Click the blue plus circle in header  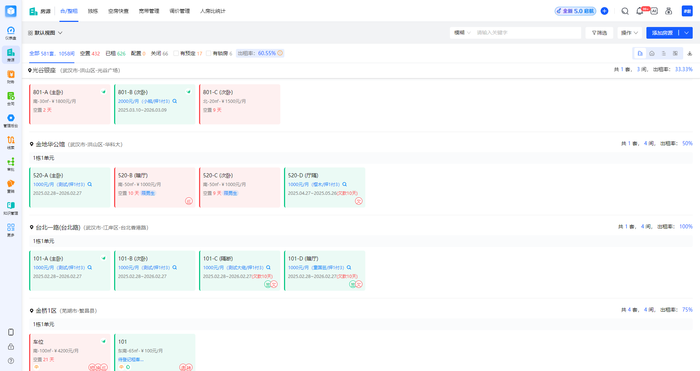click(604, 11)
